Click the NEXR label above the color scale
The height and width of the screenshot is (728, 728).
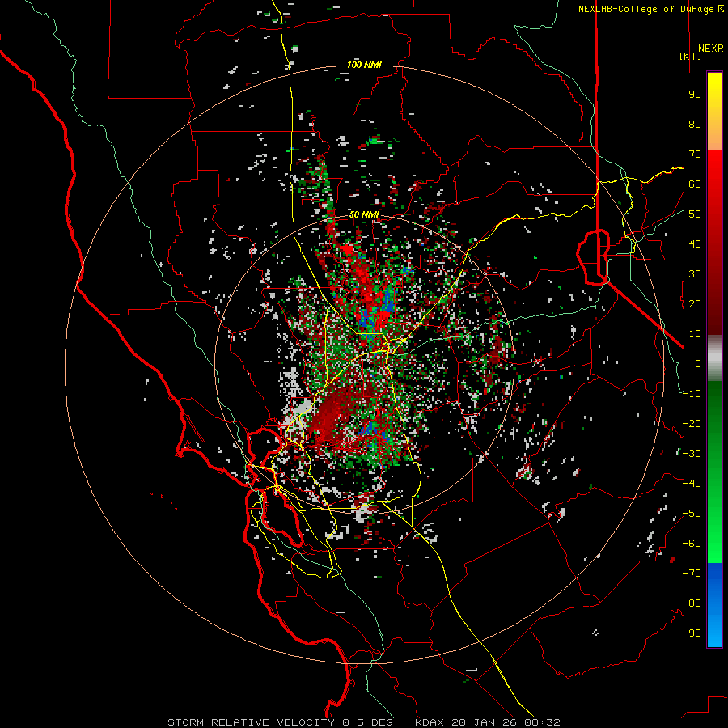(x=711, y=49)
